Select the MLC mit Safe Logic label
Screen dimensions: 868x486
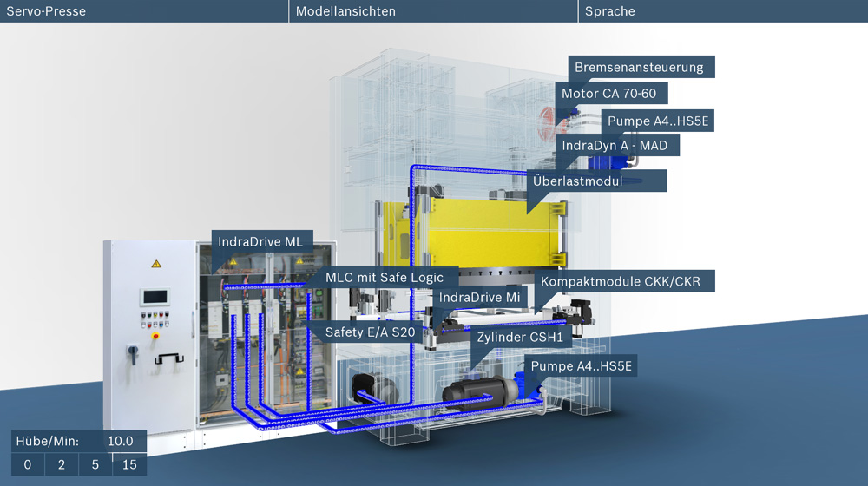click(385, 278)
